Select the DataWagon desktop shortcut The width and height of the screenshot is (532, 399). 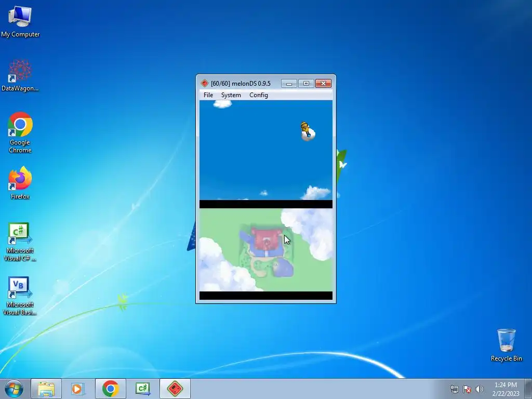click(20, 75)
